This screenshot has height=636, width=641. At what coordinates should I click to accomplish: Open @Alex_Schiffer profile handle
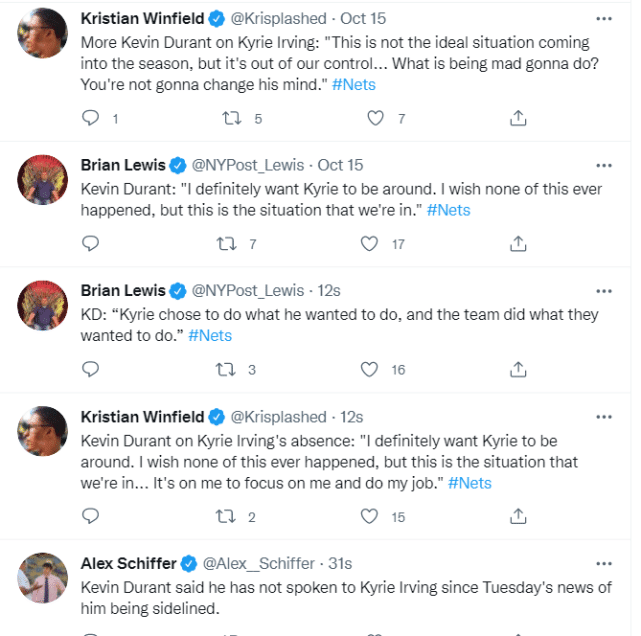261,564
